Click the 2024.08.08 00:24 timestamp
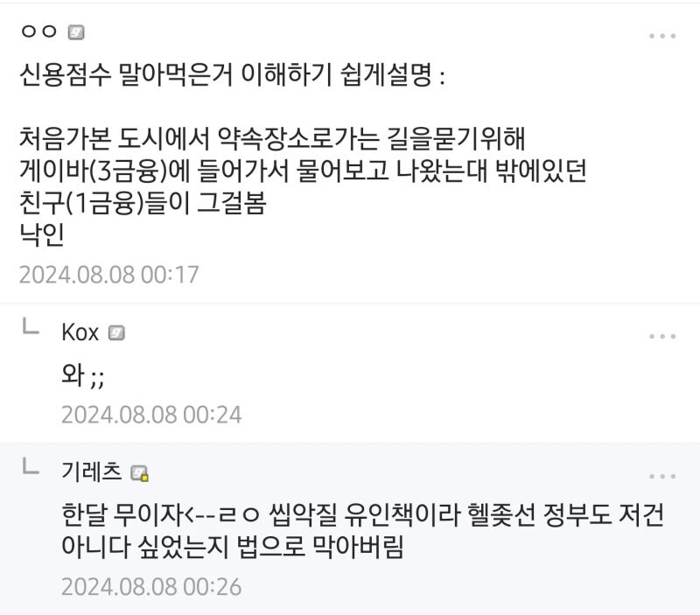The width and height of the screenshot is (700, 615). (151, 415)
